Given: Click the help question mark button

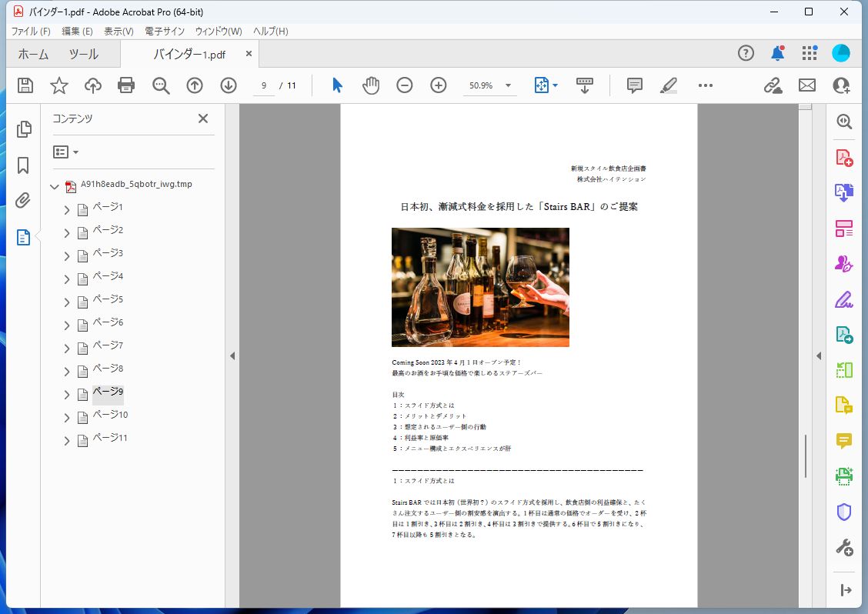Looking at the screenshot, I should pyautogui.click(x=746, y=53).
